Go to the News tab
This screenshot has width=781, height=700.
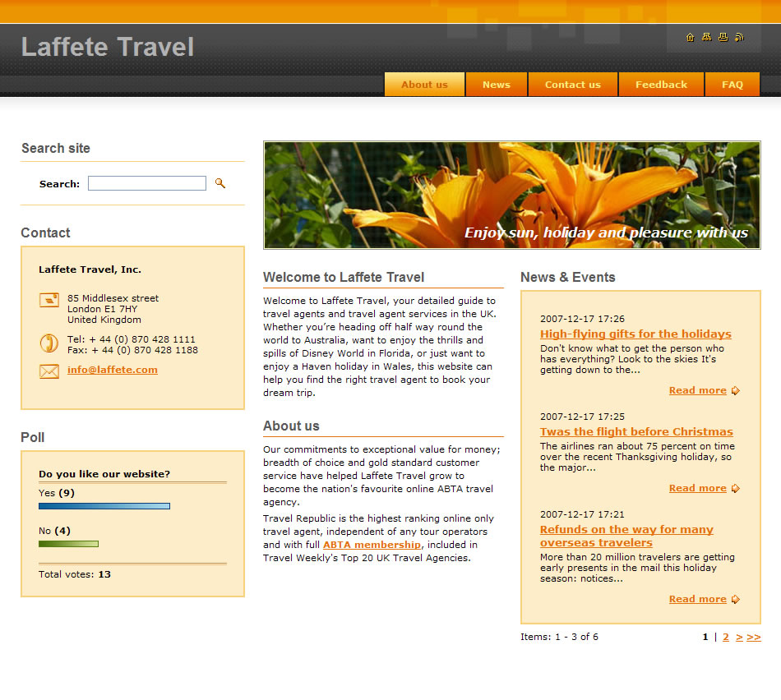tap(496, 85)
